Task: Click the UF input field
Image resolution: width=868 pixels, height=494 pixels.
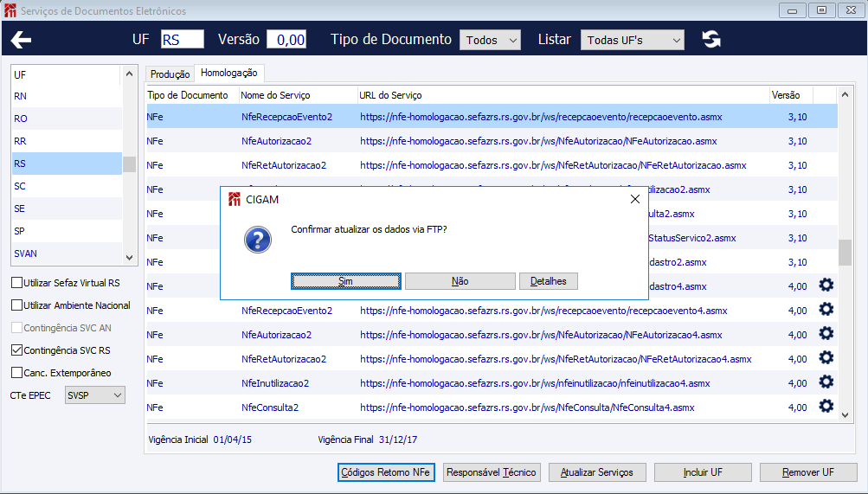Action: pyautogui.click(x=183, y=39)
